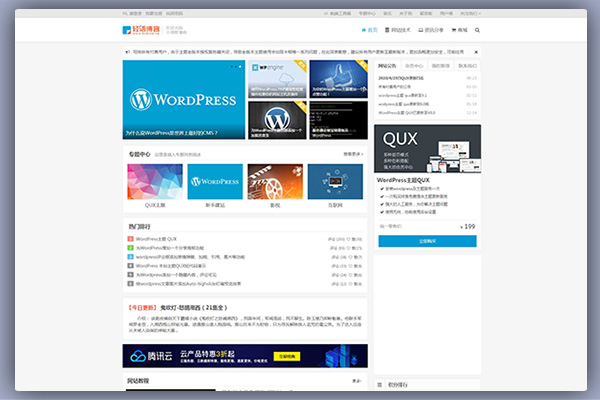The width and height of the screenshot is (600, 400).
Task: Open the 今日更新 featured article title
Action: tap(194, 307)
